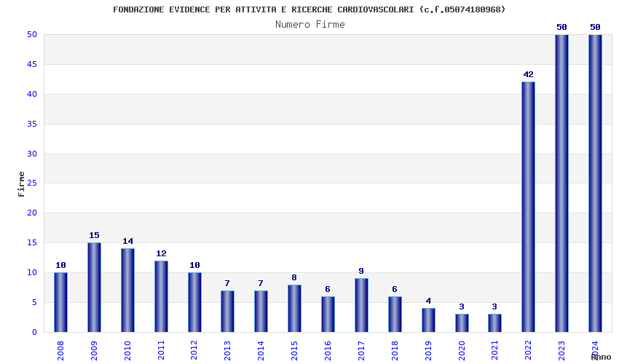Select the bar for year 2015
619x364 pixels.
coord(294,309)
